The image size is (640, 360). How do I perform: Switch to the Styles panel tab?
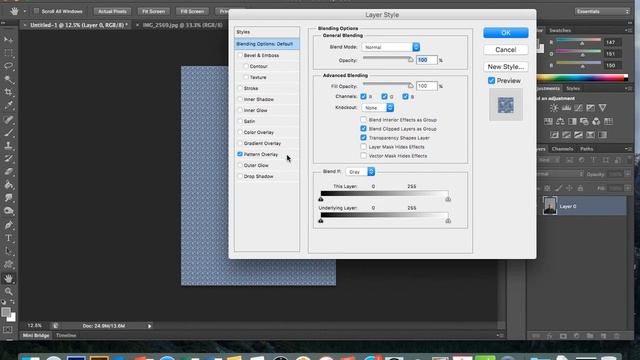point(573,88)
